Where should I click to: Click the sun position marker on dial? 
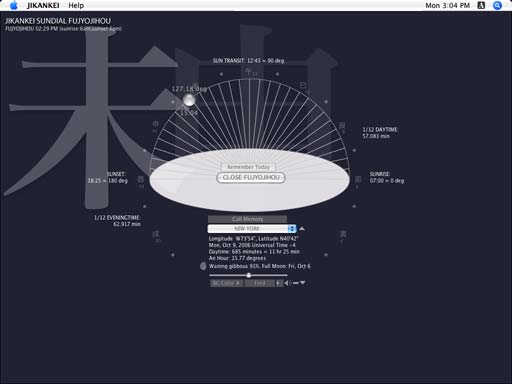coord(189,100)
